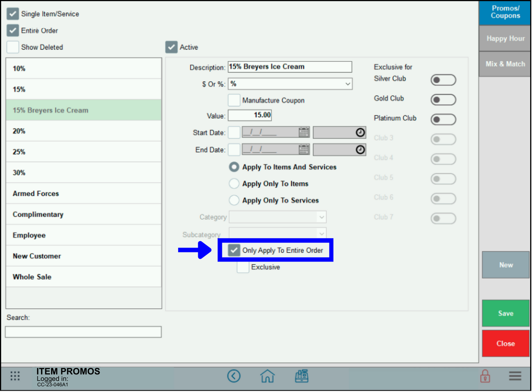Enable the Start Date checkbox
Image resolution: width=532 pixels, height=392 pixels.
[x=234, y=132]
